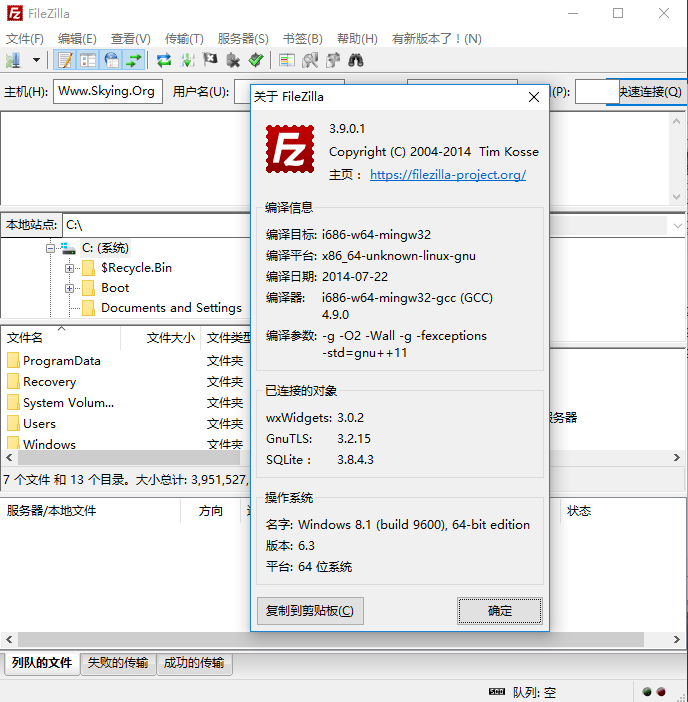Toggle directory comparison icon
Viewport: 688px width, 702px height.
[x=310, y=60]
